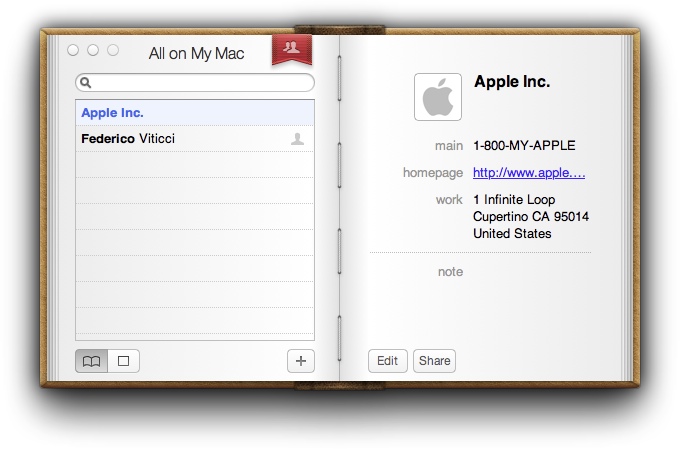Switch to list and card book view

pyautogui.click(x=92, y=361)
